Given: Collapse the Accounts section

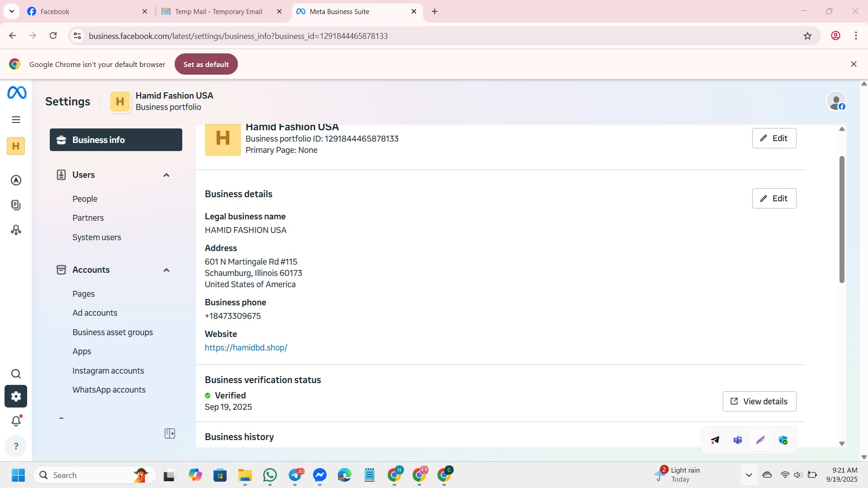Looking at the screenshot, I should pyautogui.click(x=166, y=270).
